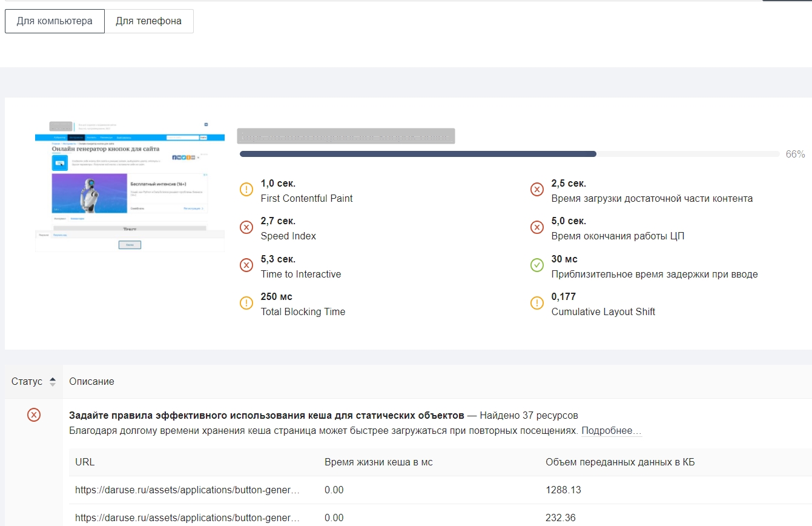Expand the cache rules for static objects heading

(x=266, y=416)
